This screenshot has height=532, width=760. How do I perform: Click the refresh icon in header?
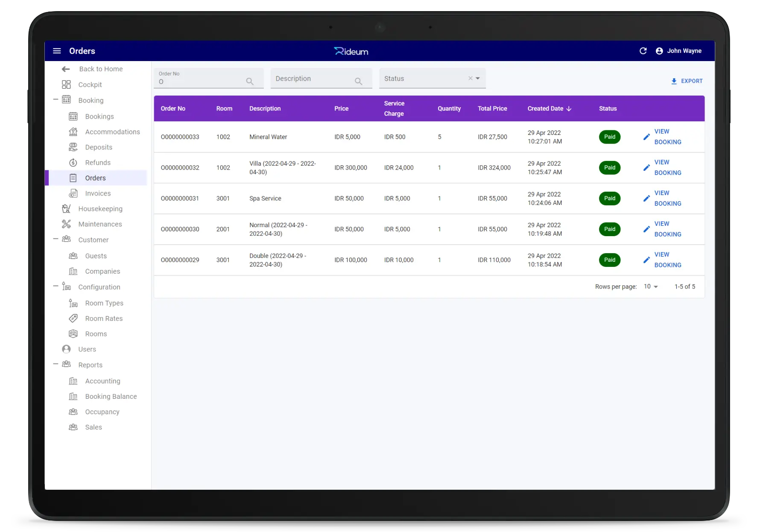click(x=643, y=51)
